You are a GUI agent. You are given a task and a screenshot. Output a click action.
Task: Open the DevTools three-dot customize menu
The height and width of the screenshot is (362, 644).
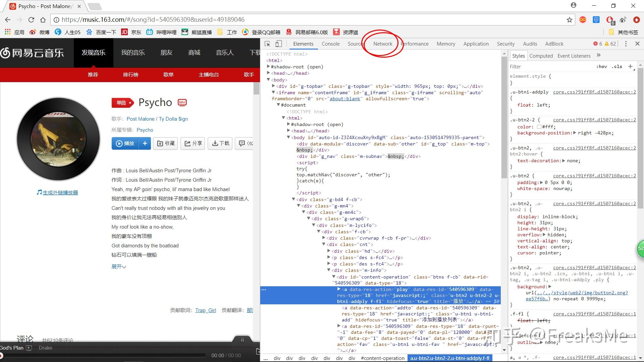click(626, 44)
